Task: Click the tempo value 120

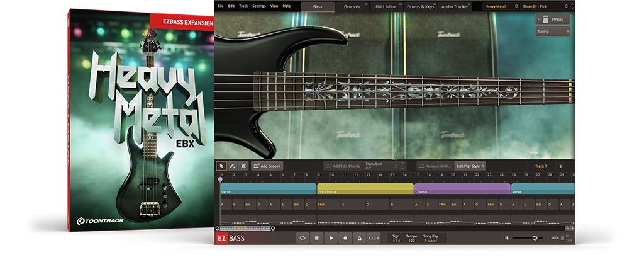Action: [411, 241]
